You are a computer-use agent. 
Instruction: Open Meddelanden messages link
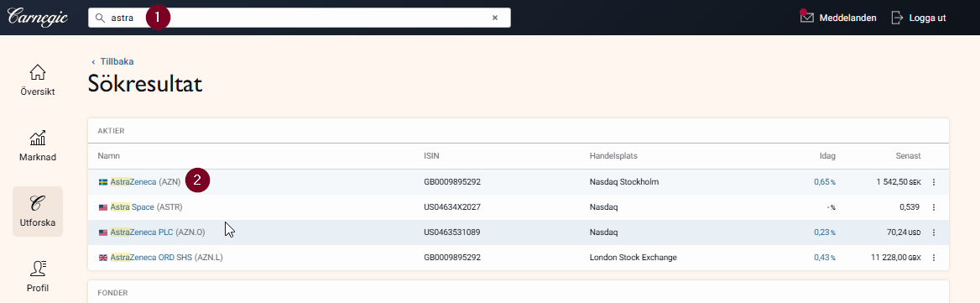pos(847,18)
